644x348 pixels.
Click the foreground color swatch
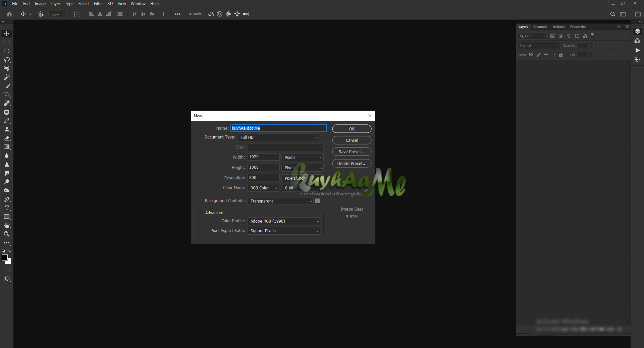(x=5, y=257)
